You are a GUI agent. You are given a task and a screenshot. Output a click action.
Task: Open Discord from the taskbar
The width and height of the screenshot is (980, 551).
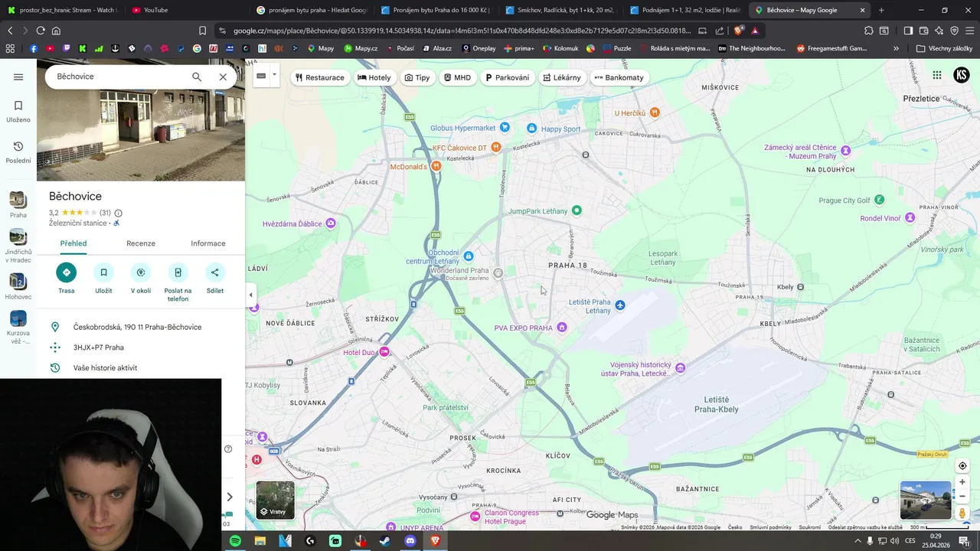click(410, 540)
